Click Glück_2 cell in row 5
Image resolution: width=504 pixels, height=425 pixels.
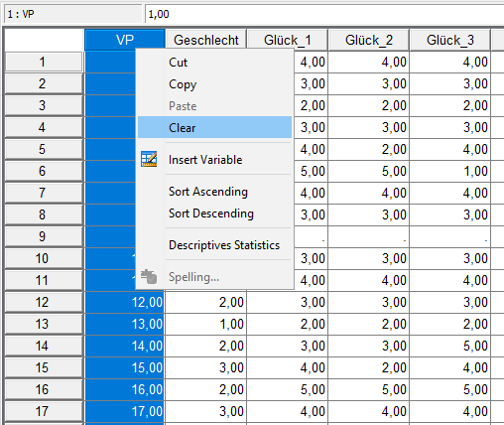(369, 149)
